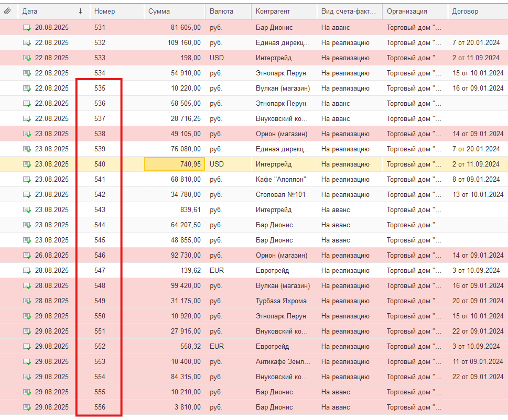Click the sort arrow in Дата header
Image resolution: width=508 pixels, height=420 pixels.
[80, 11]
